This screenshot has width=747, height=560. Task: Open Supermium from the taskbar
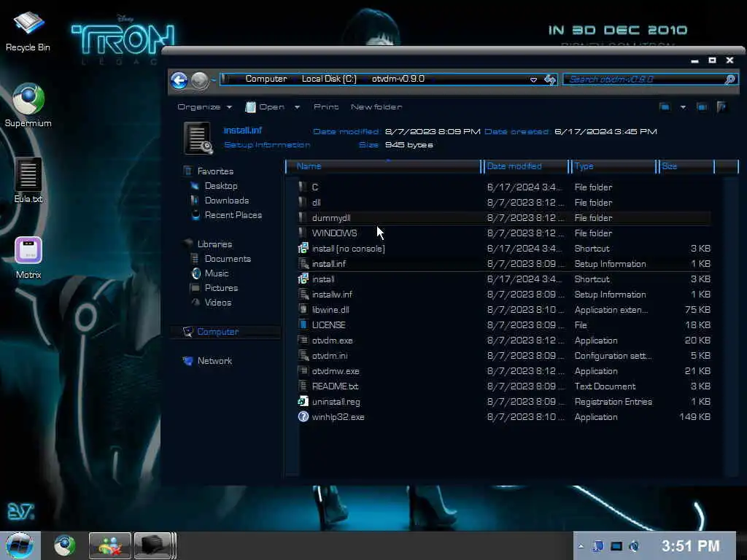click(64, 545)
